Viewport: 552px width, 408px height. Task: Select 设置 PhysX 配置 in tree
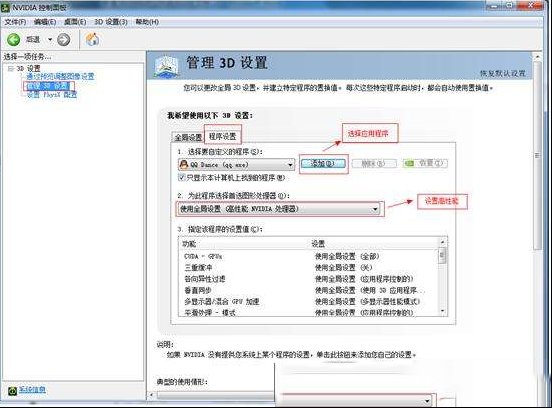(52, 95)
